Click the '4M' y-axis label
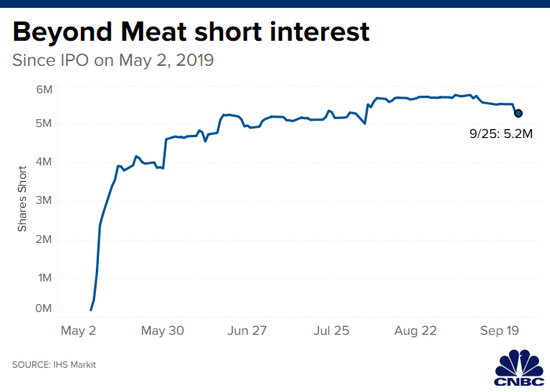550x392 pixels. click(x=43, y=162)
